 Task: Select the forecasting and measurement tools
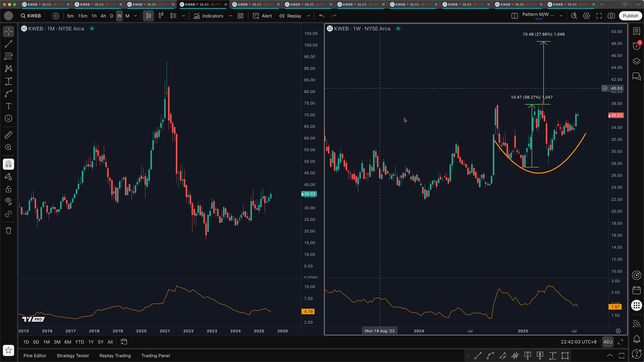(9, 81)
